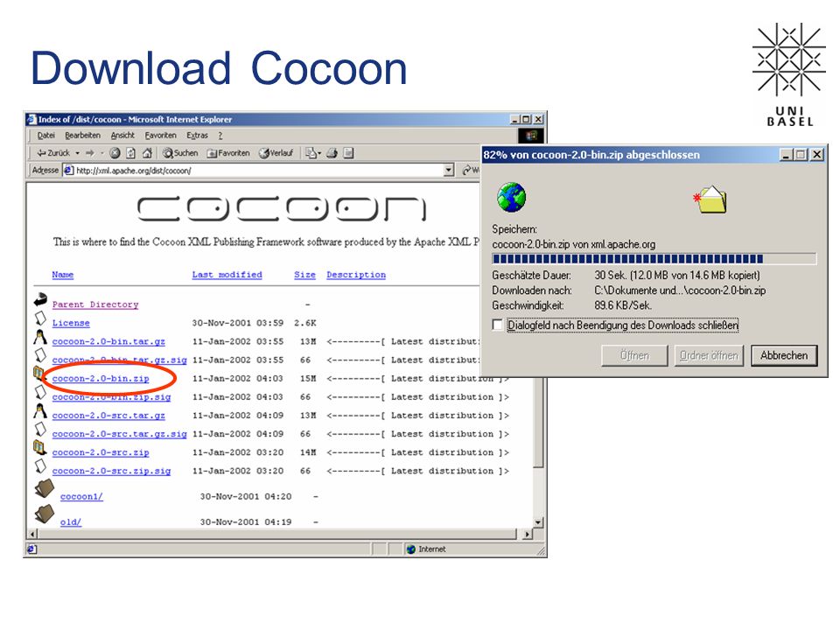Minimize the download dialog window
This screenshot has height=630, width=840.
[786, 155]
